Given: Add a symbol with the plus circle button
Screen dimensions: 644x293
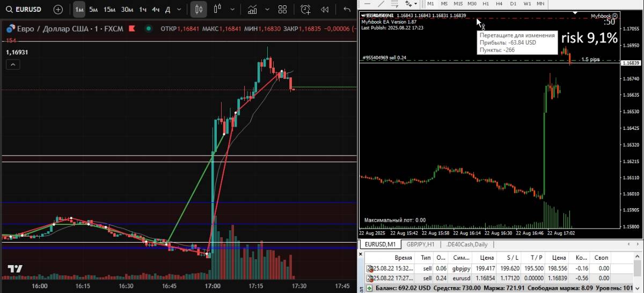Looking at the screenshot, I should tap(58, 9).
